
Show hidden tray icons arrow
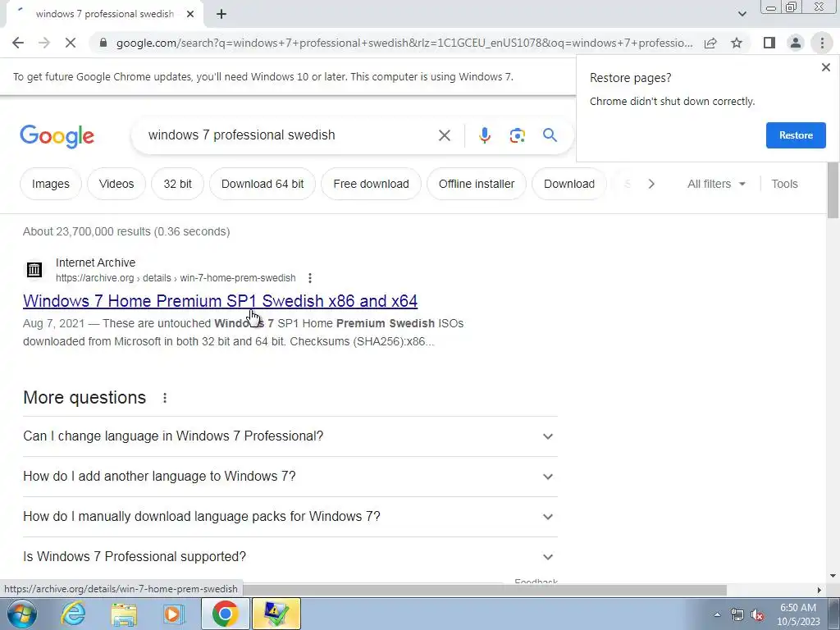click(x=717, y=614)
